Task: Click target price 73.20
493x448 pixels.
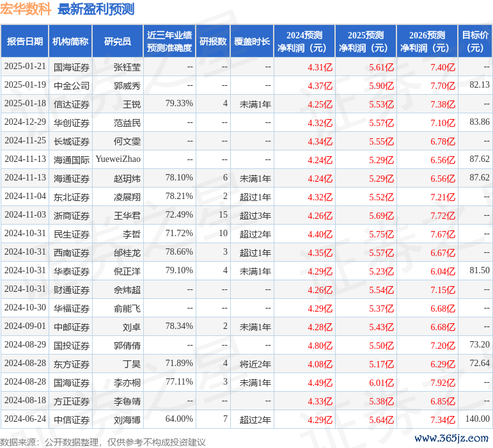Action: coord(480,344)
